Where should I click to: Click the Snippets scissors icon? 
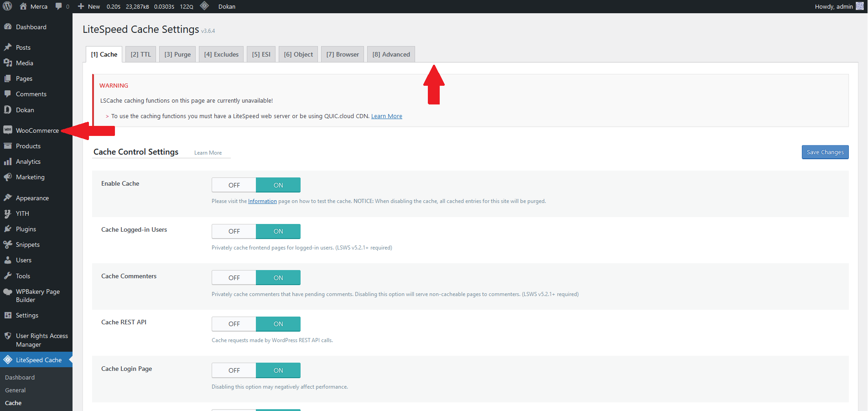point(8,245)
